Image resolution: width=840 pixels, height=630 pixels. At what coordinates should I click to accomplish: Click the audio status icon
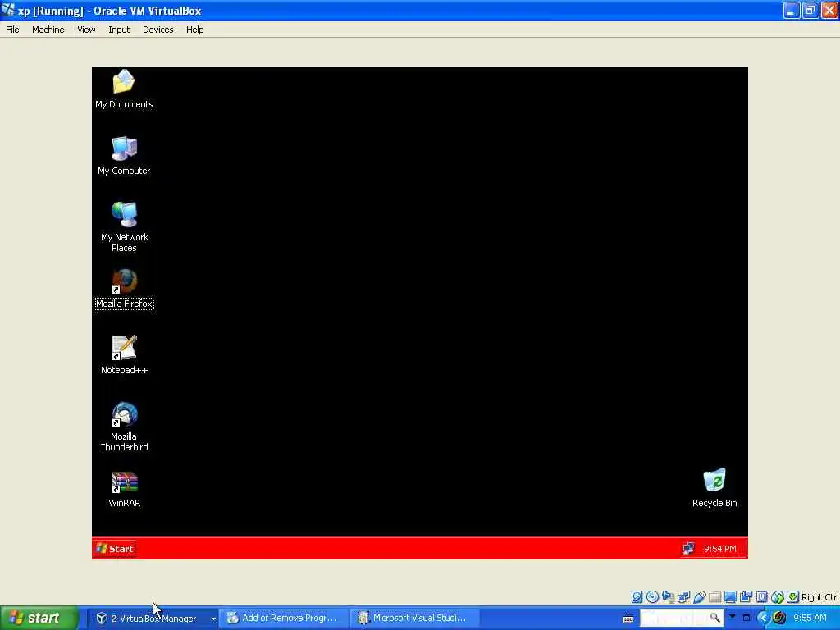(668, 597)
